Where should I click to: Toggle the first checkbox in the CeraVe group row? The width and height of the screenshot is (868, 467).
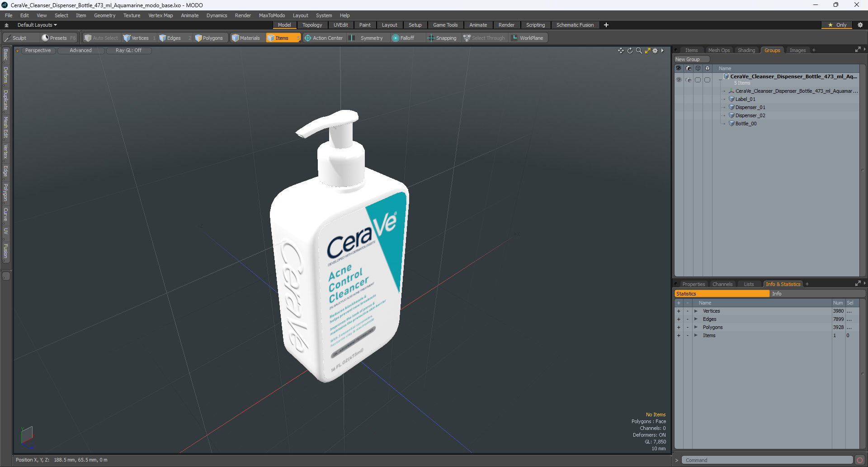pos(698,80)
